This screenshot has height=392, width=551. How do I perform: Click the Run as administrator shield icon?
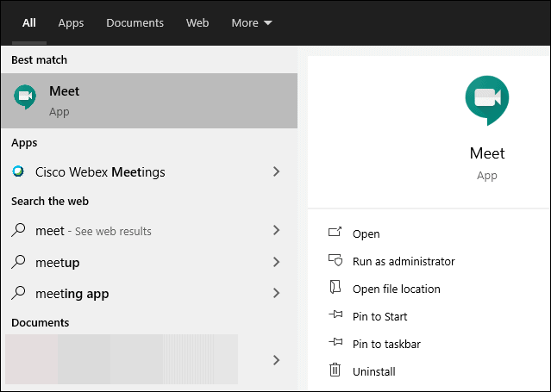tap(335, 261)
